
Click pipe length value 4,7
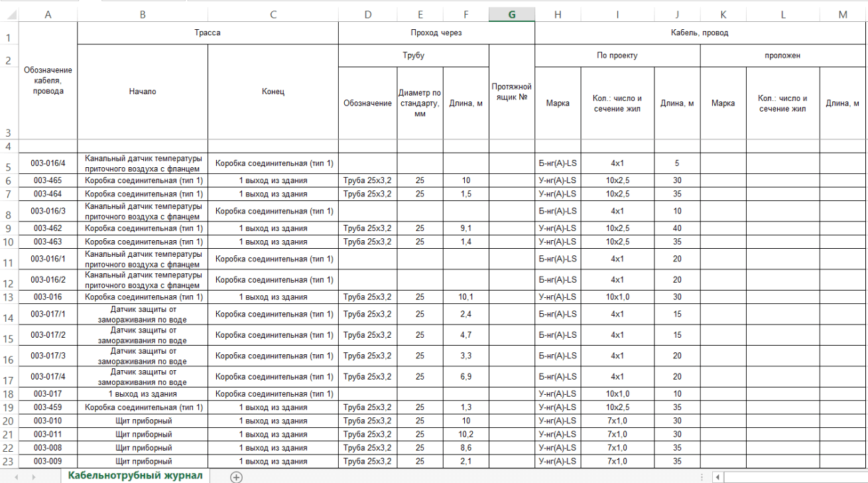pos(466,334)
